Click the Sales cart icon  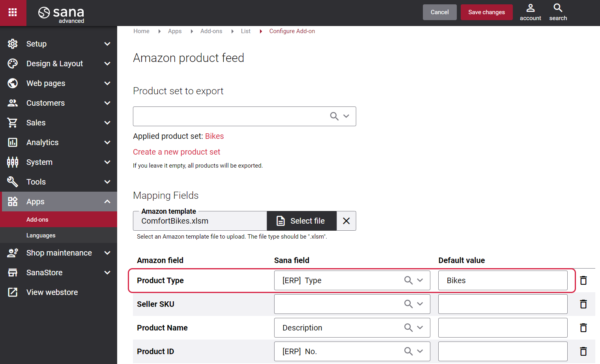coord(13,123)
